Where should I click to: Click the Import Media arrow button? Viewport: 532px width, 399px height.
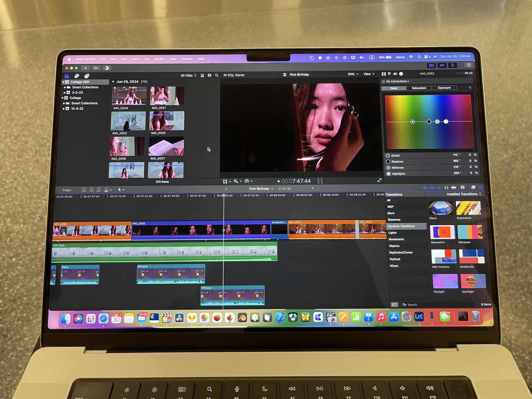pos(86,68)
